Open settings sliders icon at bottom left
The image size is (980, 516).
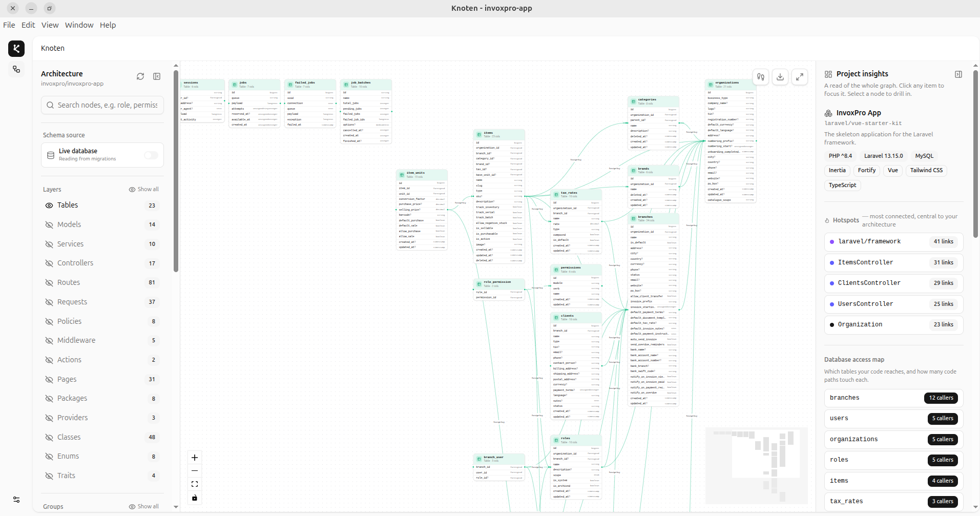coord(16,500)
